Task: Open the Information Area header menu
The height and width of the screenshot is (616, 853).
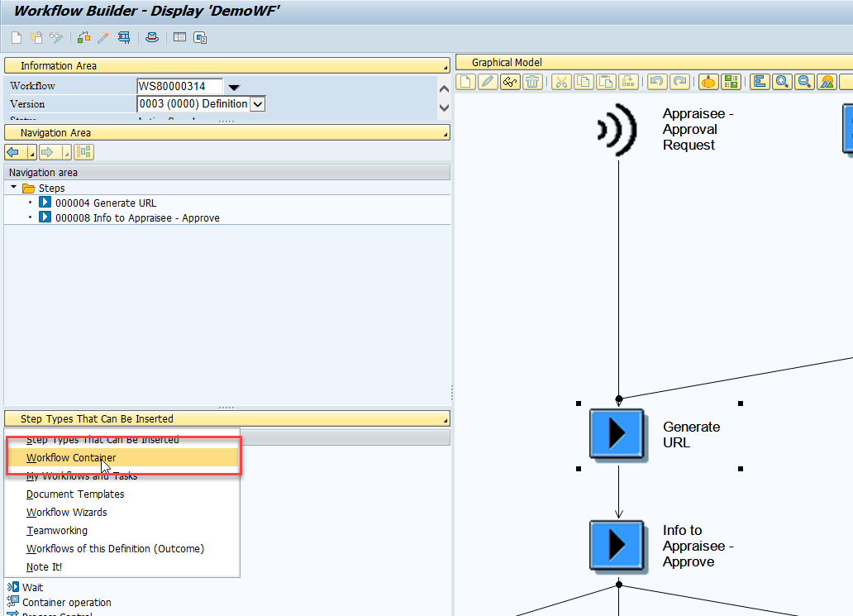Action: point(446,68)
